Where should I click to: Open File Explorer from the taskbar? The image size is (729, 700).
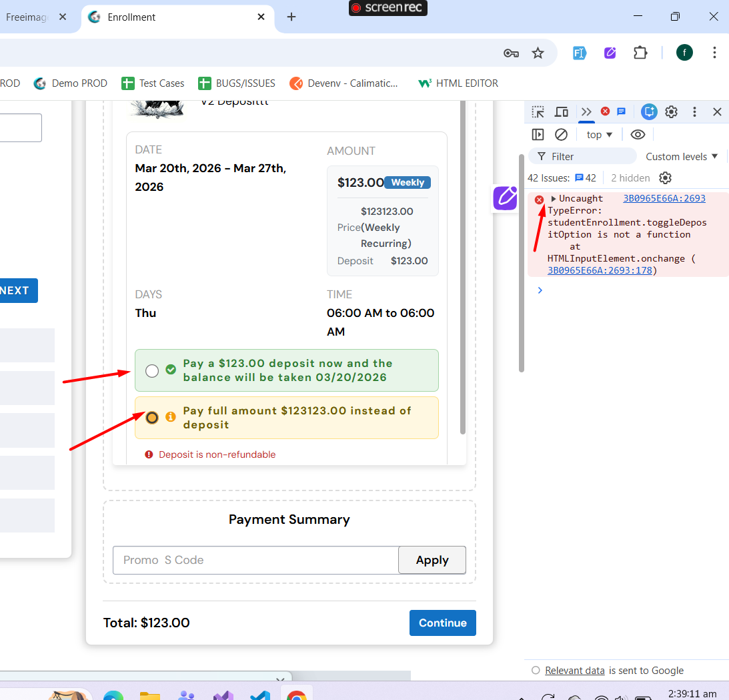[x=149, y=695]
